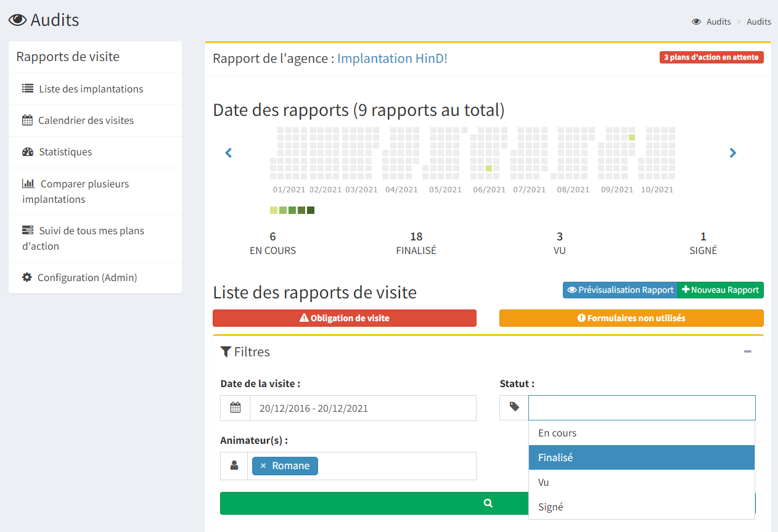The width and height of the screenshot is (778, 532).
Task: Select Signé in the Statut dropdown
Action: (x=642, y=507)
